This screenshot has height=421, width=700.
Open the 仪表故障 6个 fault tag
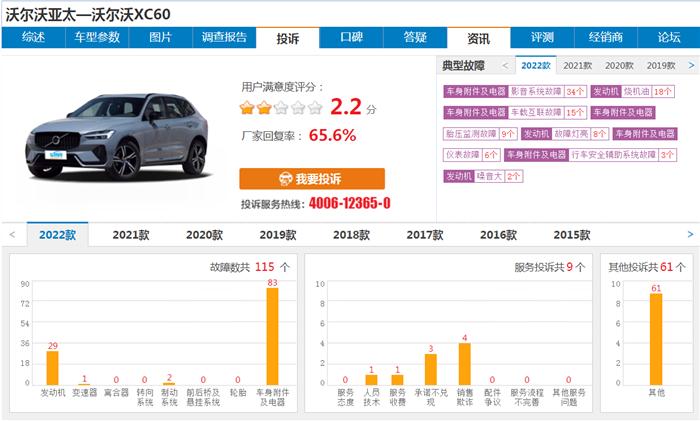(472, 155)
